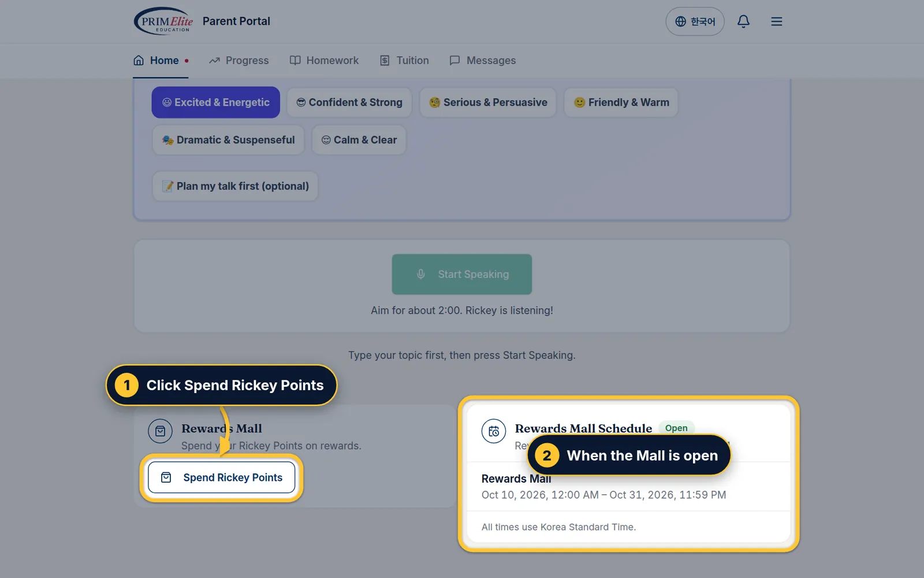Viewport: 924px width, 578px height.
Task: Go to the Home tab
Action: (161, 61)
